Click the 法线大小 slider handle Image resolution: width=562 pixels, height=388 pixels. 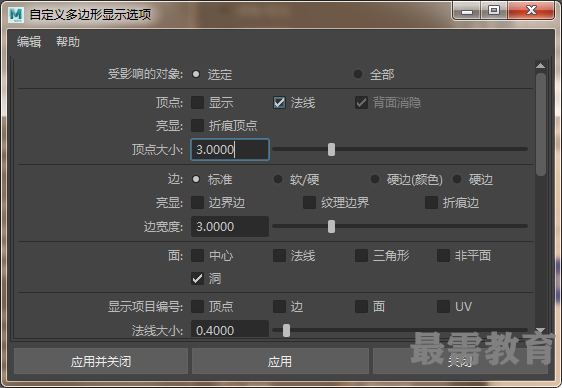point(286,330)
